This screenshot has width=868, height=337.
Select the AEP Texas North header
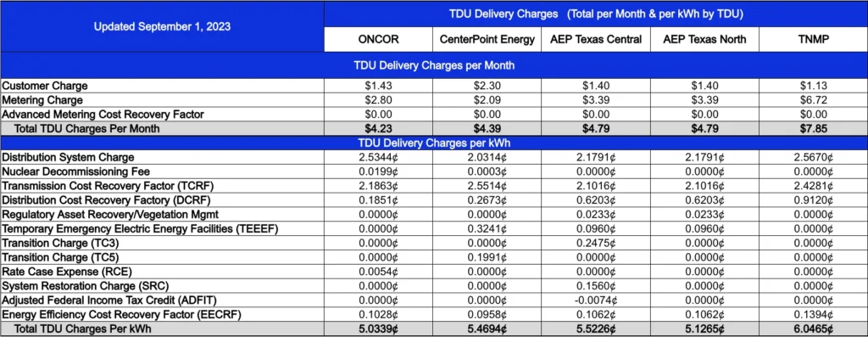704,39
